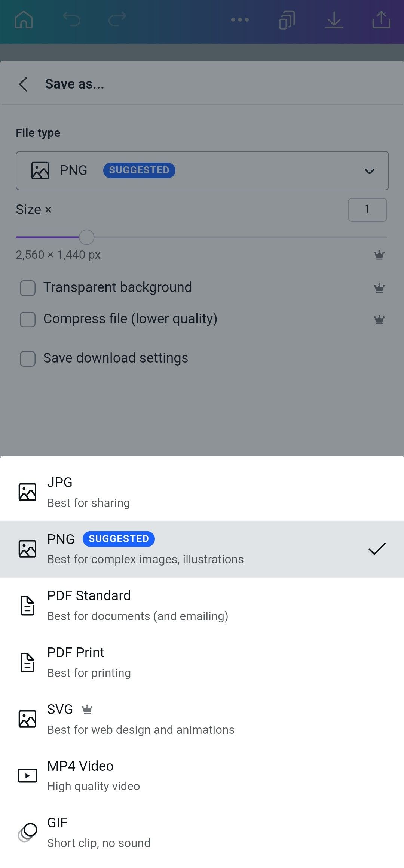
Task: Select PDF Standard file type option
Action: (202, 606)
